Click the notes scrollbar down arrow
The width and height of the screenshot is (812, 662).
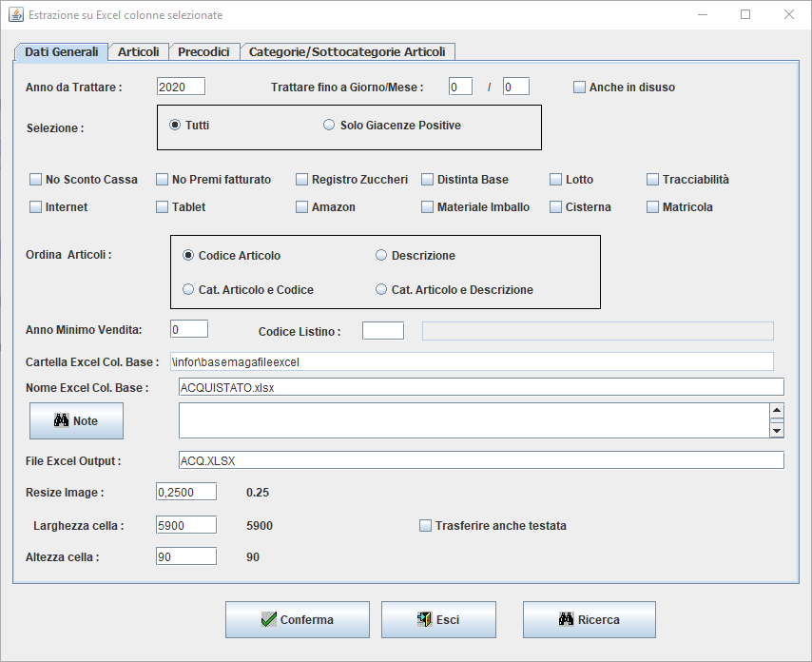point(777,431)
